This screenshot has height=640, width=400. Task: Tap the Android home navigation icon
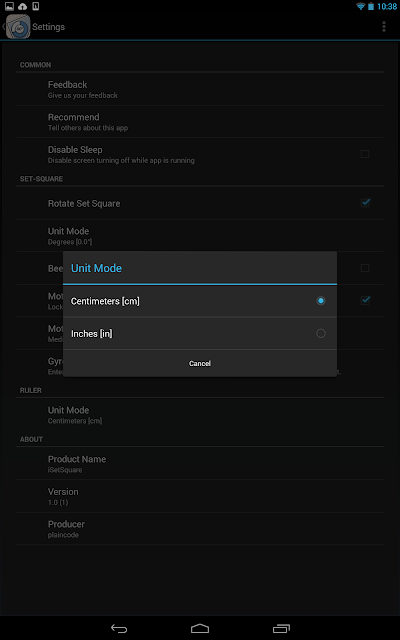200,628
